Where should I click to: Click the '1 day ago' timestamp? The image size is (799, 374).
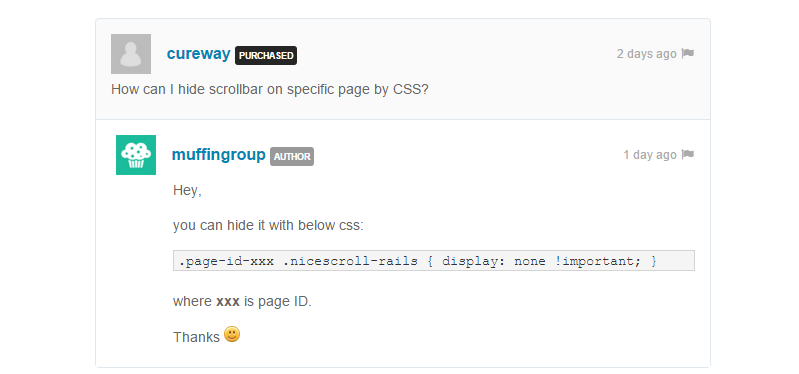click(x=650, y=154)
